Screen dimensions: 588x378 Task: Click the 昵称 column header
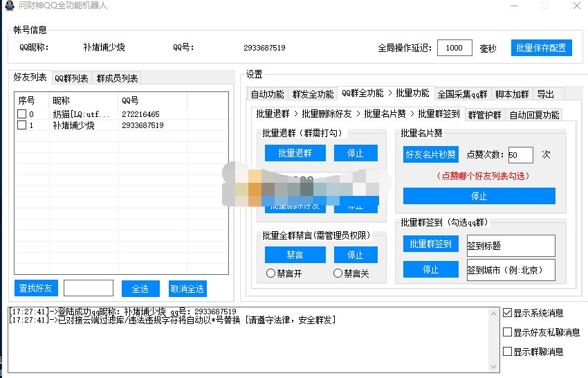(83, 100)
